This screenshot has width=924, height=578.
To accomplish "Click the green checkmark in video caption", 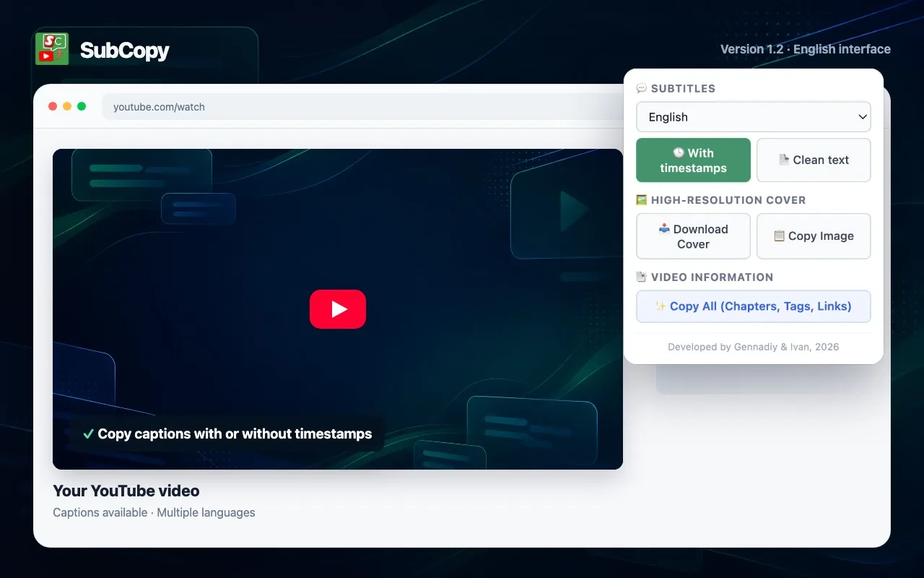I will (88, 434).
